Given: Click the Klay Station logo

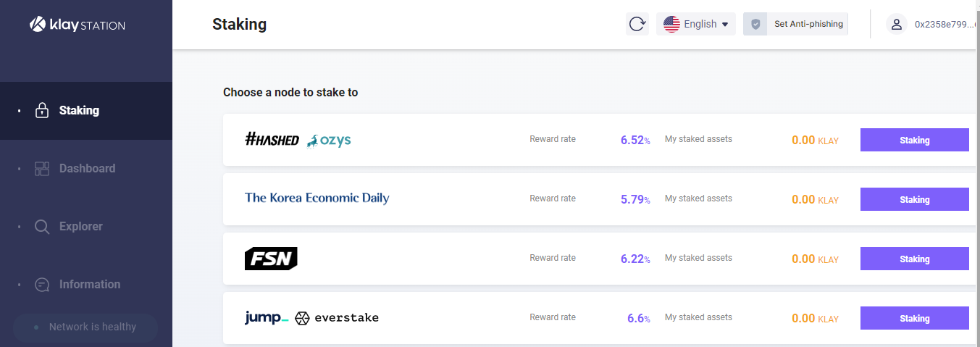Looking at the screenshot, I should coord(78,25).
